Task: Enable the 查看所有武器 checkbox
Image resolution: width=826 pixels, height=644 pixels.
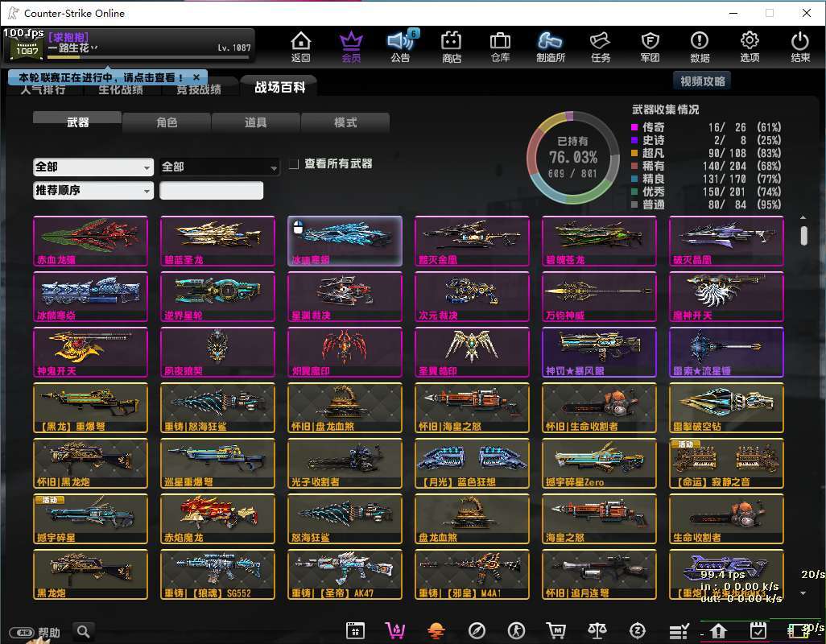Action: click(x=295, y=164)
